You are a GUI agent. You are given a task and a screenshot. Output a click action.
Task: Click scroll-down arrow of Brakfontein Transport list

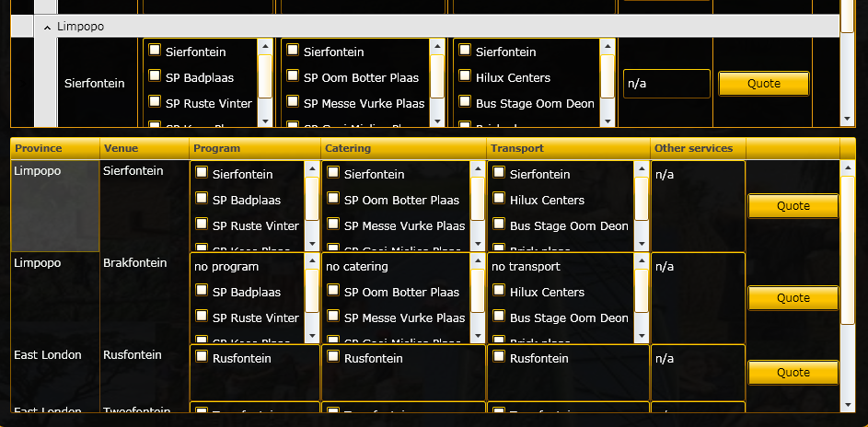click(642, 336)
